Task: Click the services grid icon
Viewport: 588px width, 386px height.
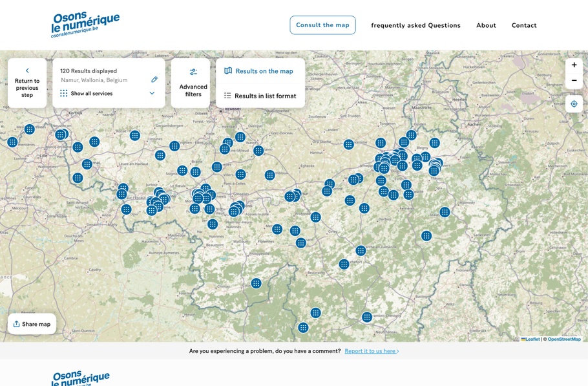Action: [x=64, y=93]
